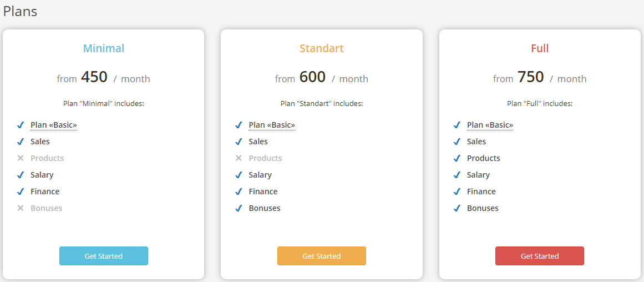Click the 750 price in Full plan
644x282 pixels.
(531, 77)
